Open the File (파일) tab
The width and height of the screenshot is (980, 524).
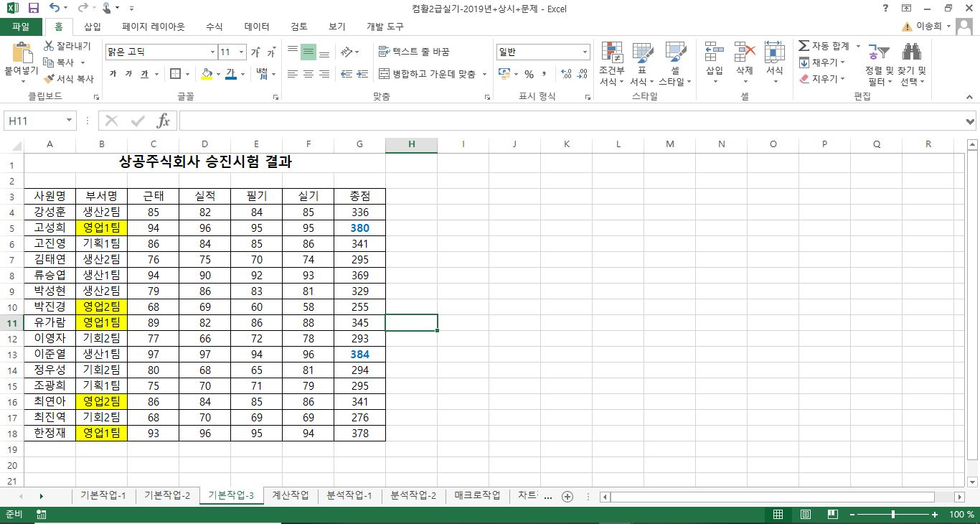point(21,27)
